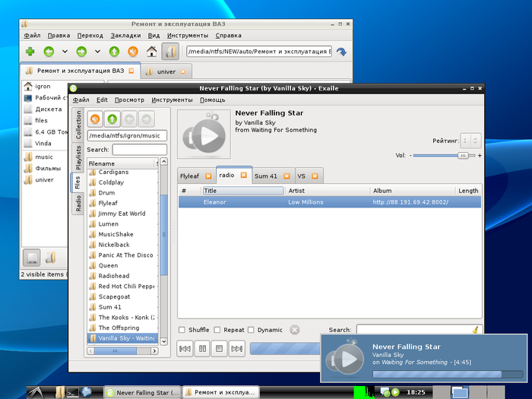Click the album cover art placeholder in Exaile
The image size is (532, 399).
pyautogui.click(x=204, y=134)
